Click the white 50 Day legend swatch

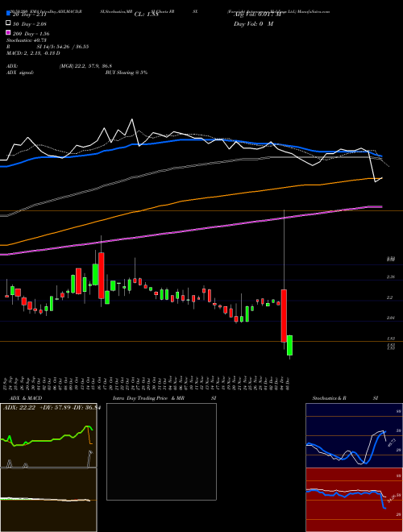[x=8, y=23]
